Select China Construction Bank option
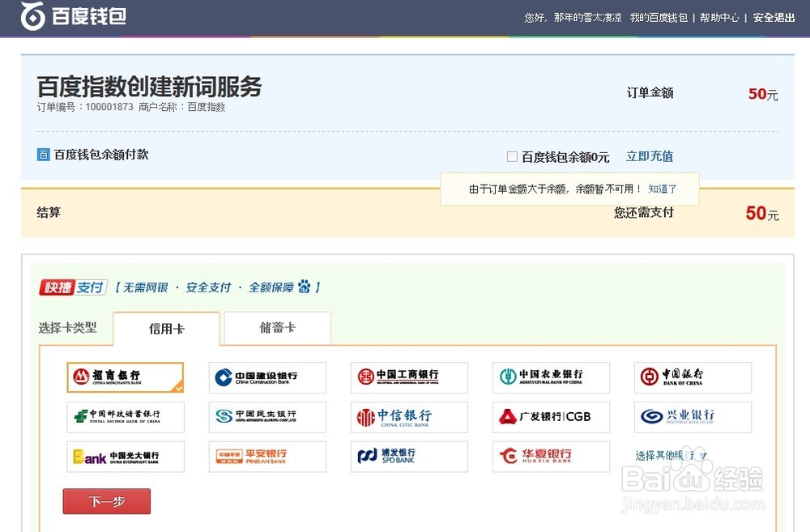This screenshot has height=532, width=810. coord(267,377)
